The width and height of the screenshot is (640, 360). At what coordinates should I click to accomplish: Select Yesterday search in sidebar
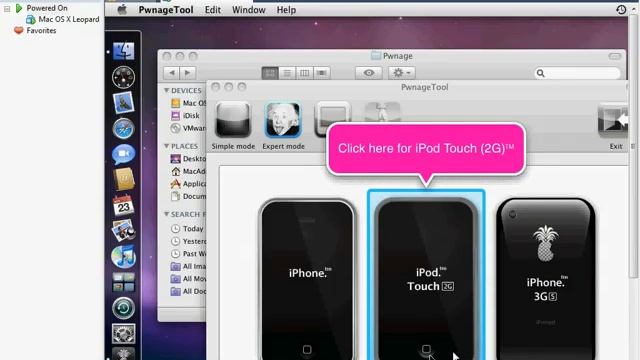188,241
